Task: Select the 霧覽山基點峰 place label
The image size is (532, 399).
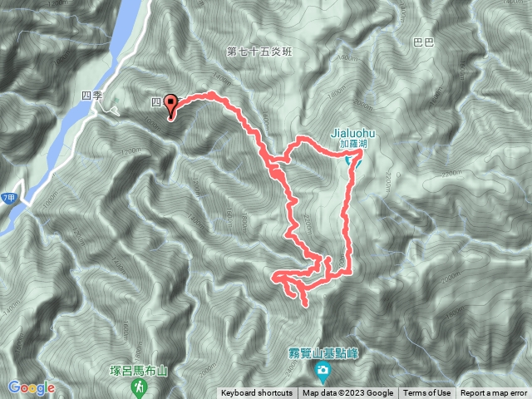Action: pos(323,353)
